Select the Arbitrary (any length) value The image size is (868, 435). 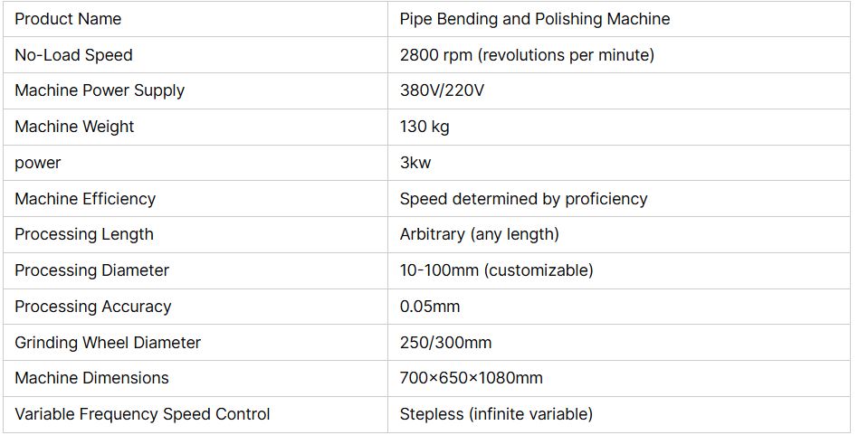point(479,234)
